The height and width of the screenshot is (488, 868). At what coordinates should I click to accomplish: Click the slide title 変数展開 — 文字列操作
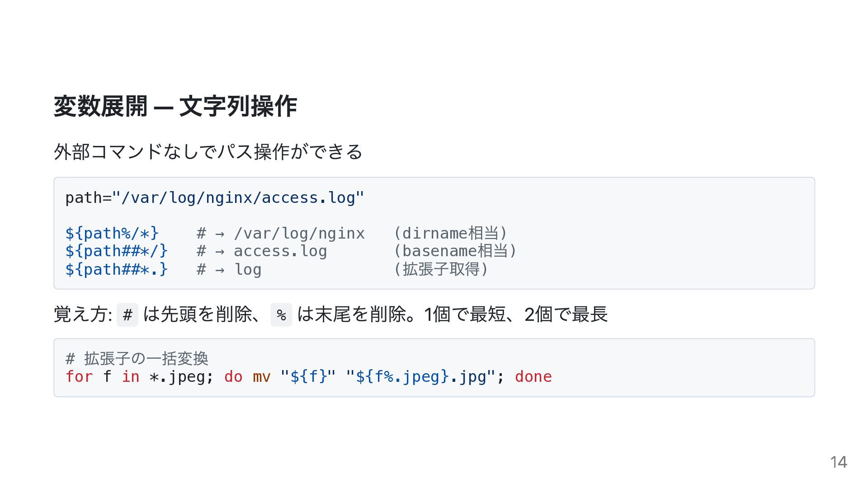click(x=175, y=107)
